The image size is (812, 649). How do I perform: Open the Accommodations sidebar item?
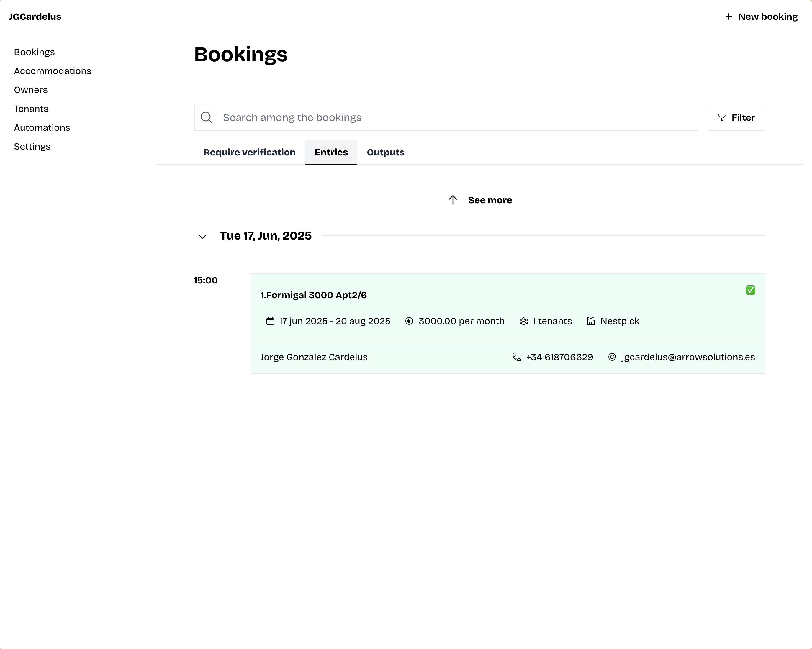tap(53, 71)
